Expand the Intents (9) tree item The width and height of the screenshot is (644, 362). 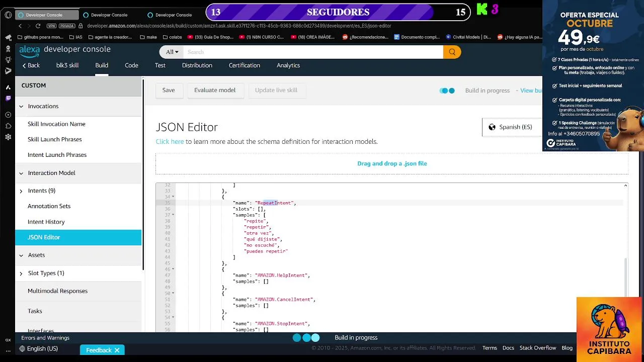[21, 191]
